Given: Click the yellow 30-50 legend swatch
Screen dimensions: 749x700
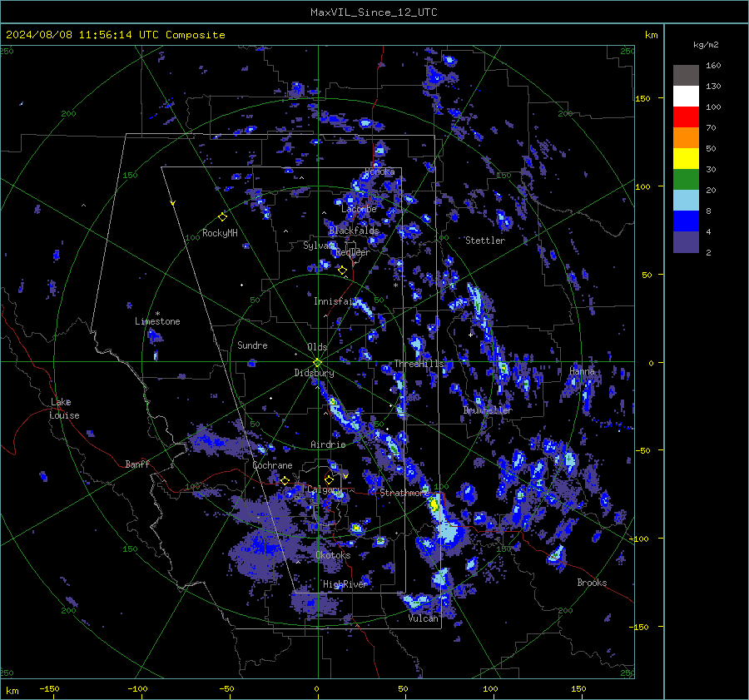Looking at the screenshot, I should [x=686, y=159].
